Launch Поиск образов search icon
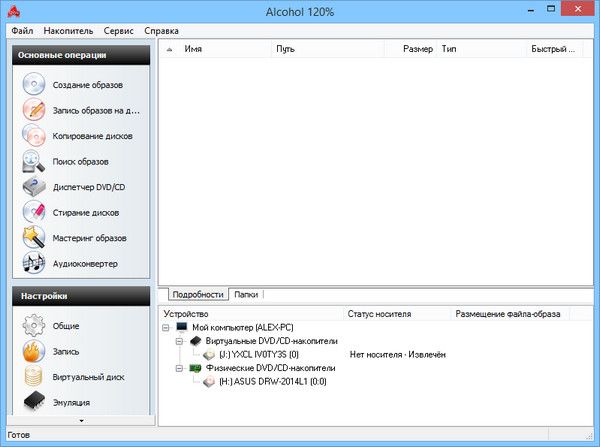This screenshot has height=447, width=600. [x=35, y=161]
